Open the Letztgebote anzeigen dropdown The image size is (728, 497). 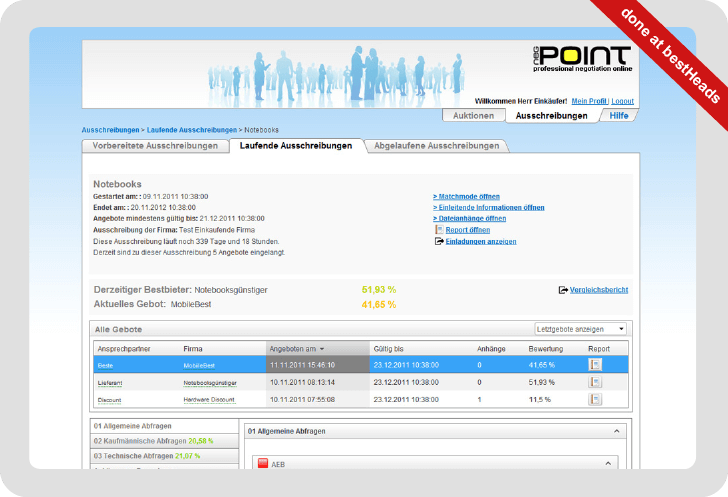coord(580,329)
